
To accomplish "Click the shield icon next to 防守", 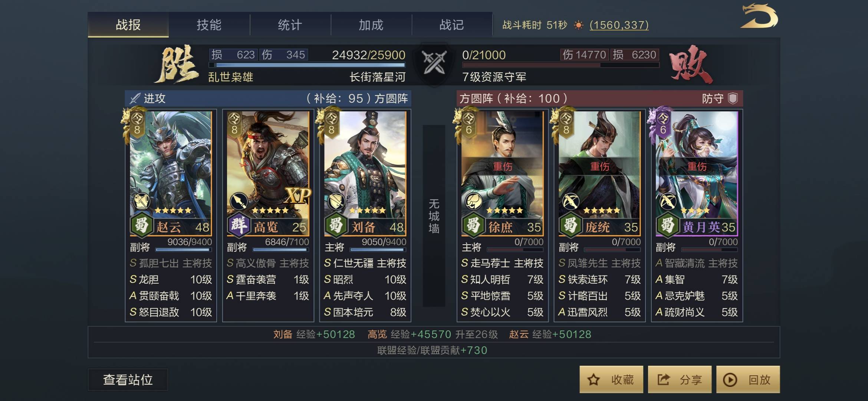I will tap(733, 99).
